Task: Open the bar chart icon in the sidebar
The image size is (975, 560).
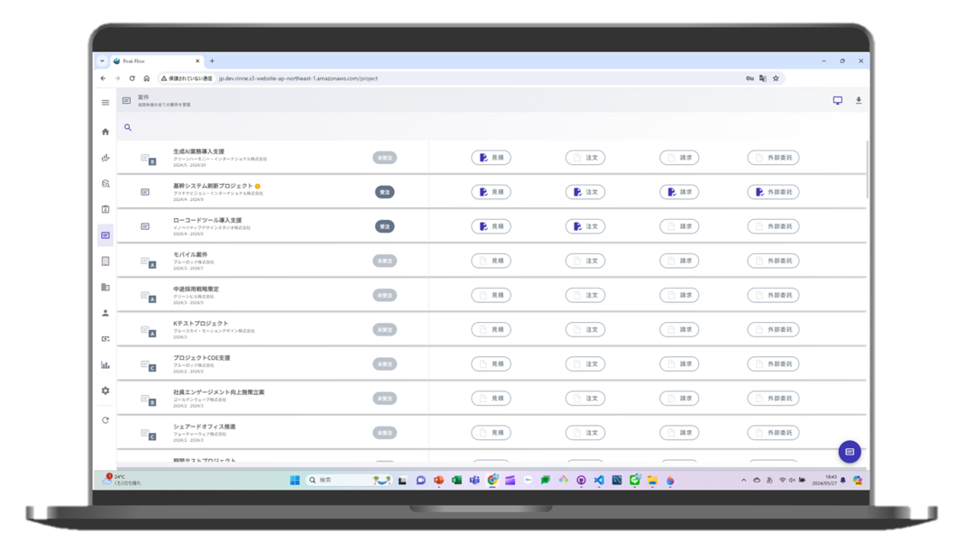Action: coord(106,365)
